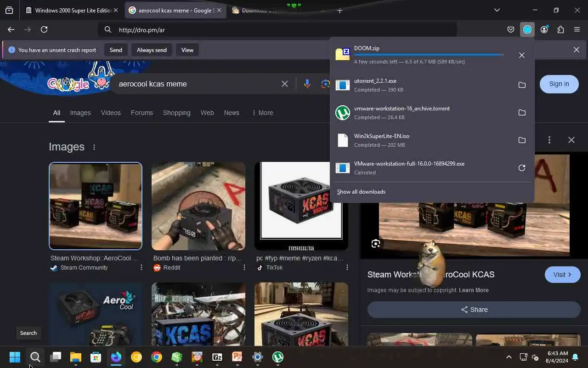Image resolution: width=588 pixels, height=368 pixels.
Task: Open a new browser tab
Action: point(340,10)
